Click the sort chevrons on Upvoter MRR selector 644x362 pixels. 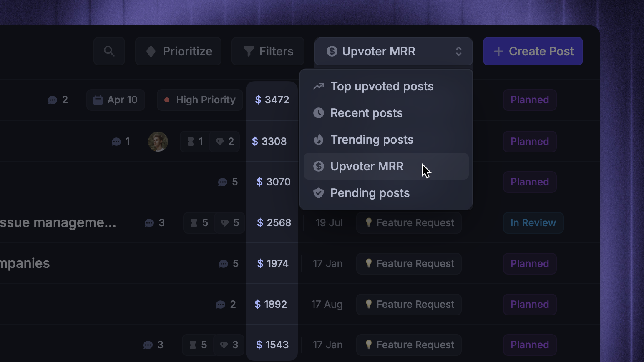[459, 51]
